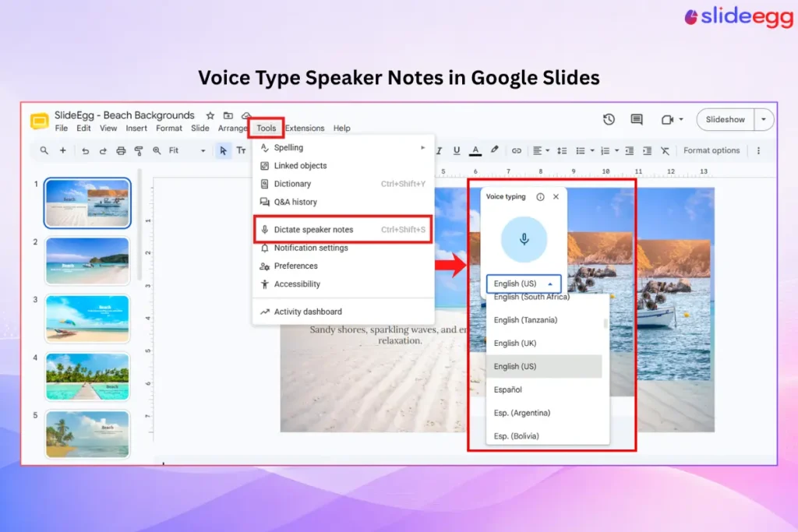Select slide 5 thumbnail
The image size is (798, 532).
87,434
